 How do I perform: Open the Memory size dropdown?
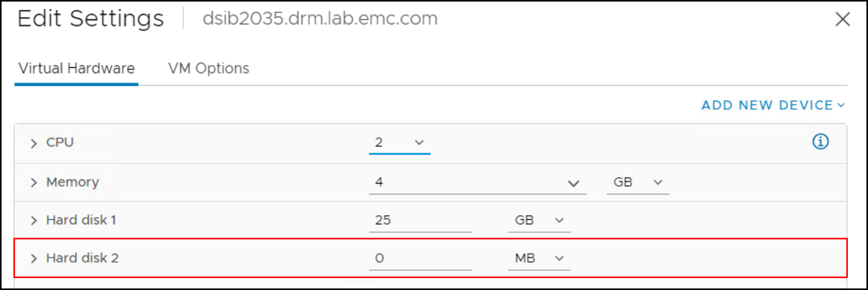click(x=573, y=183)
